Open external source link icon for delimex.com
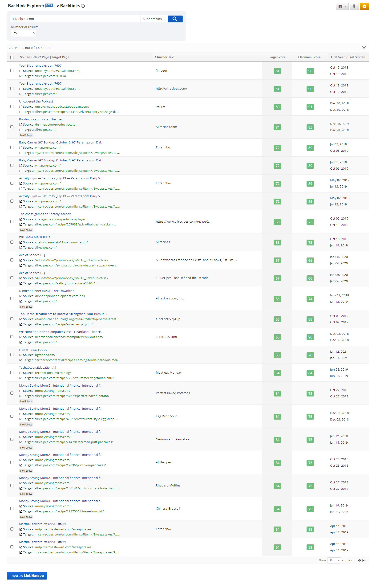 pos(21,125)
